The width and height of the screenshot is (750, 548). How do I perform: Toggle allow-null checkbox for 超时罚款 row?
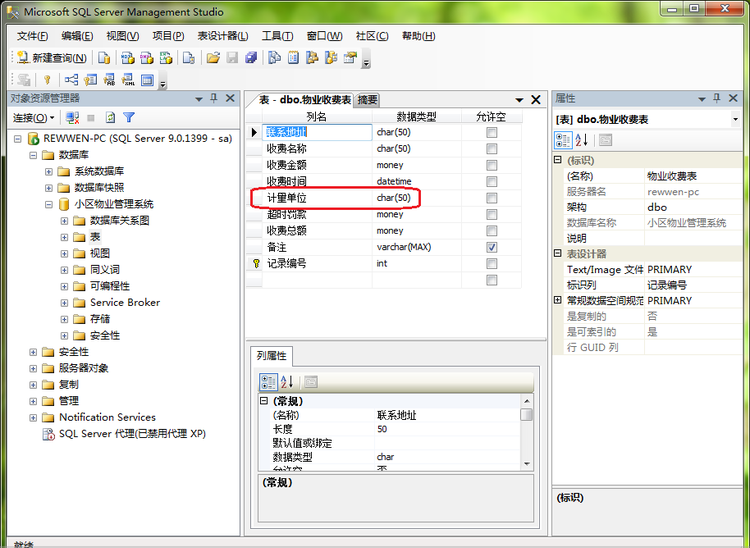pos(491,215)
